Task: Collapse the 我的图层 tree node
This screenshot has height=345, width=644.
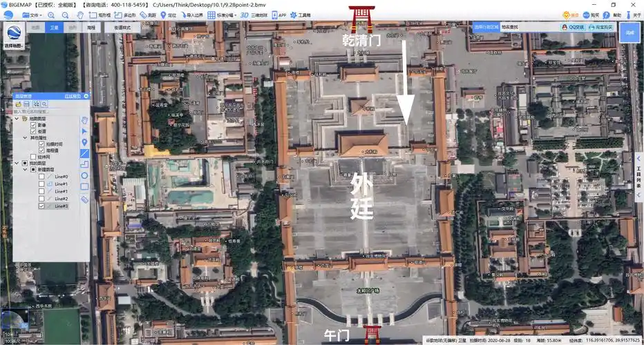Action: (17, 163)
